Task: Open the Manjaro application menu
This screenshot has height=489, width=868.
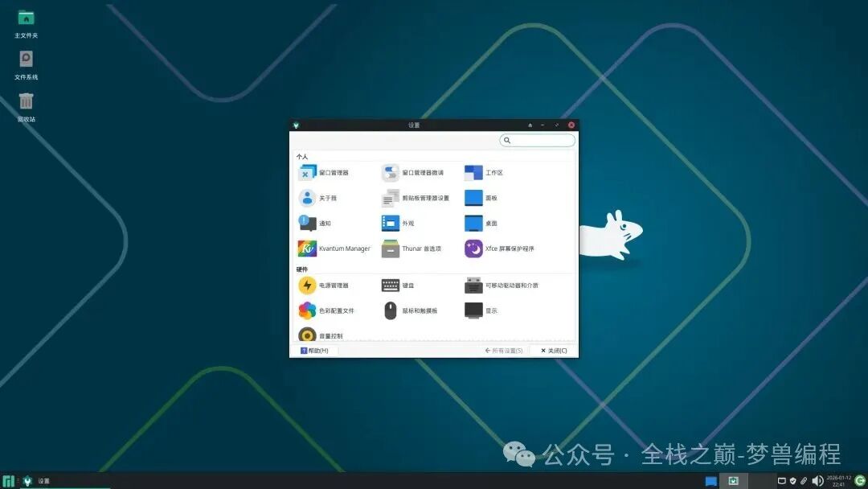Action: pyautogui.click(x=8, y=480)
